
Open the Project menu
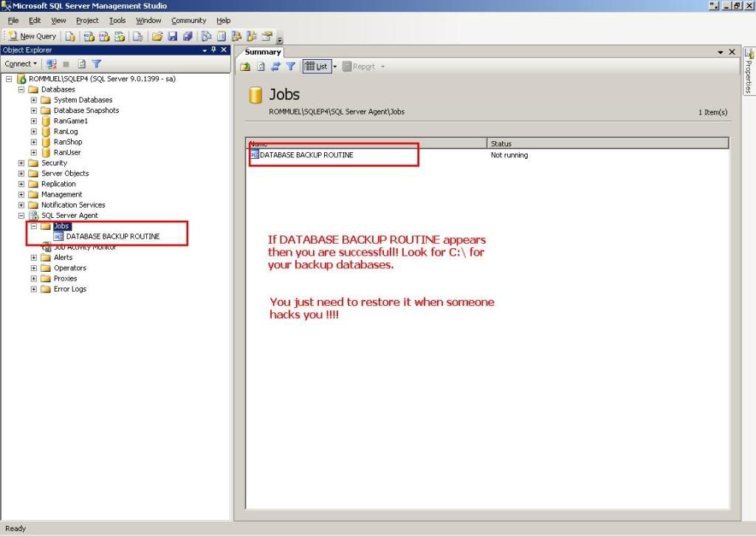(x=87, y=21)
